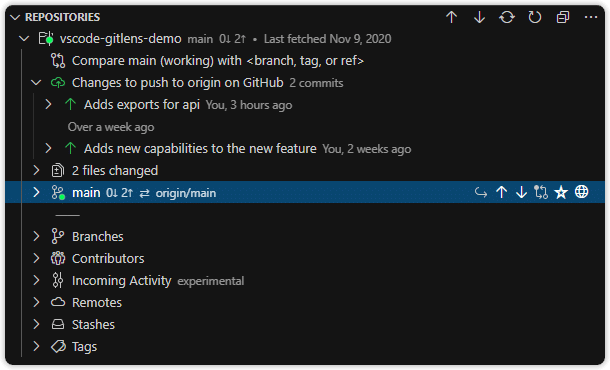Image resolution: width=610 pixels, height=370 pixels.
Task: Pull changes using header down arrow
Action: (x=479, y=17)
